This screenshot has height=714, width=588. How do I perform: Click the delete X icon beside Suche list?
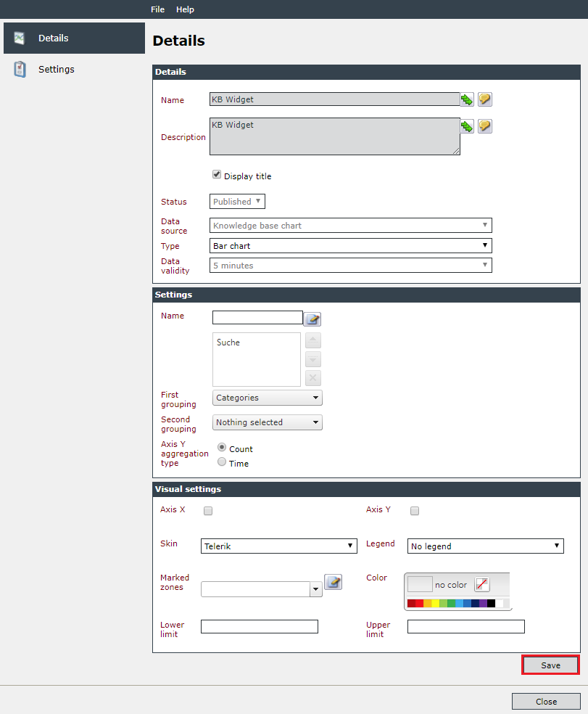click(313, 378)
